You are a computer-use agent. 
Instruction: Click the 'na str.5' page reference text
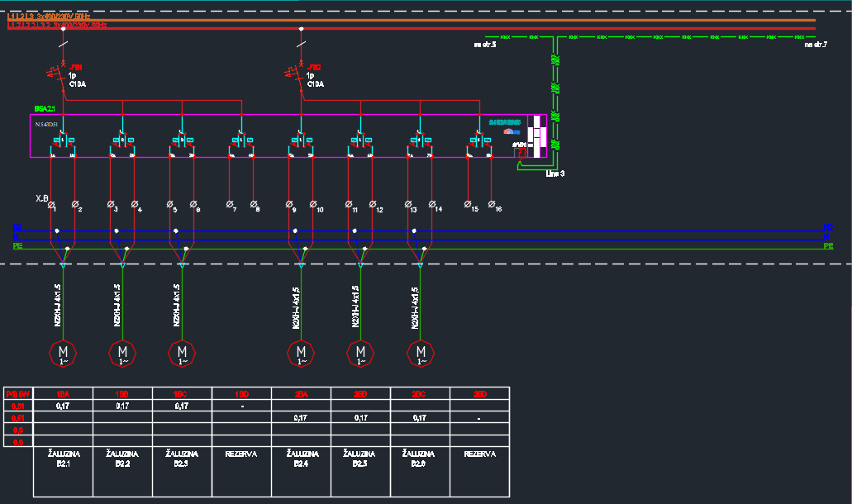[484, 45]
